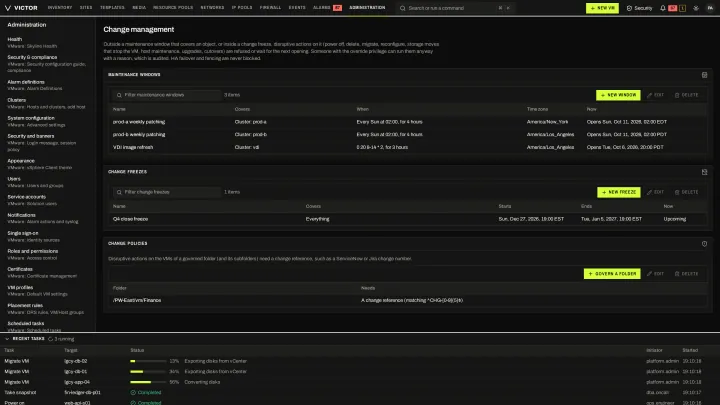This screenshot has width=720, height=405.
Task: Click the pencil Edit icon for maintenance windows
Action: pyautogui.click(x=649, y=95)
